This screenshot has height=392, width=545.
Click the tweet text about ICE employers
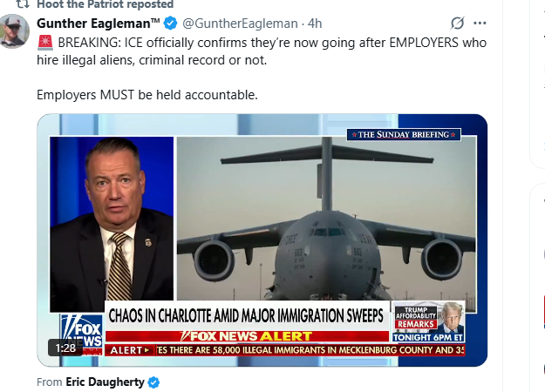[x=262, y=51]
